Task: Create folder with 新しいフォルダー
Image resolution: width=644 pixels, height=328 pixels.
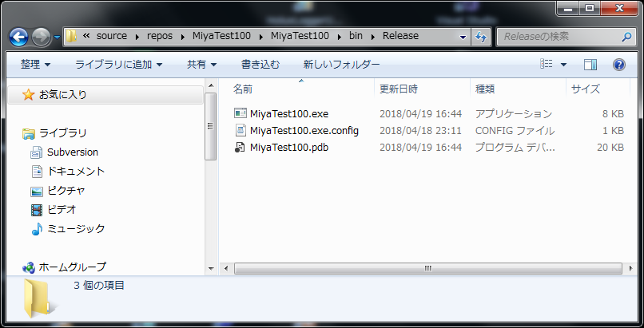Action: [341, 65]
